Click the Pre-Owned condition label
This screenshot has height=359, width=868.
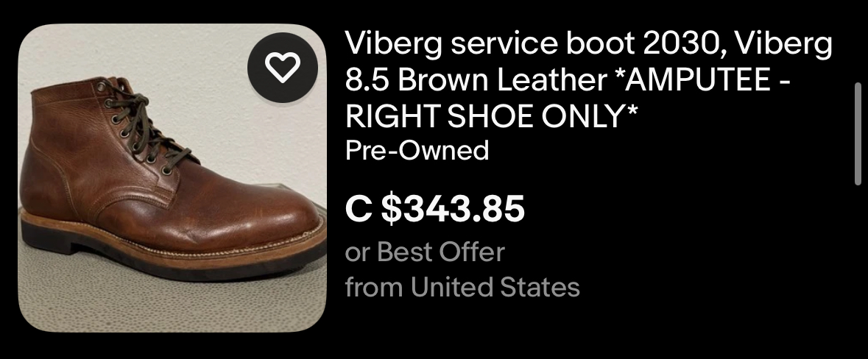417,150
